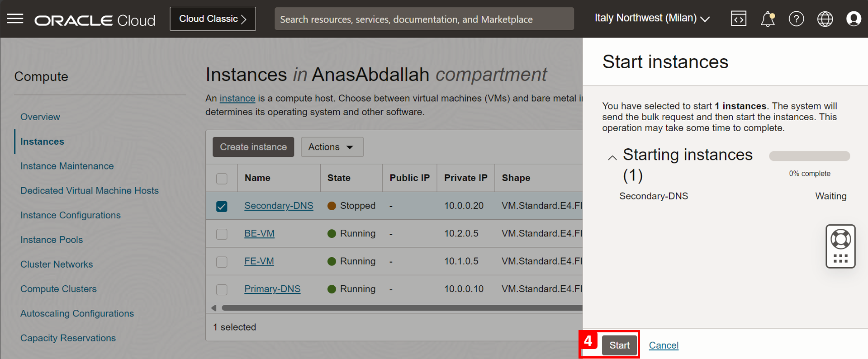Open the Primary-DNS instance link
The width and height of the screenshot is (868, 359).
click(272, 289)
